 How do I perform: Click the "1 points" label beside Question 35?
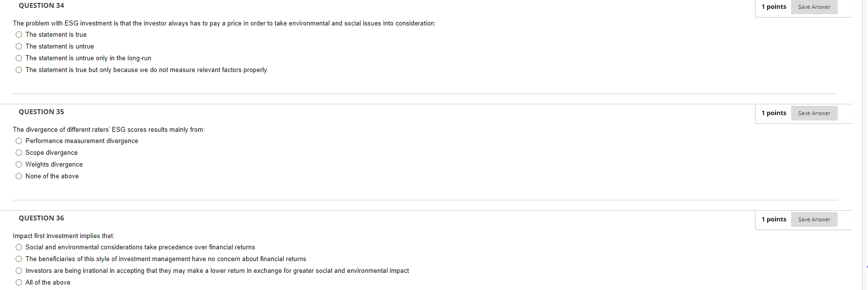click(774, 113)
